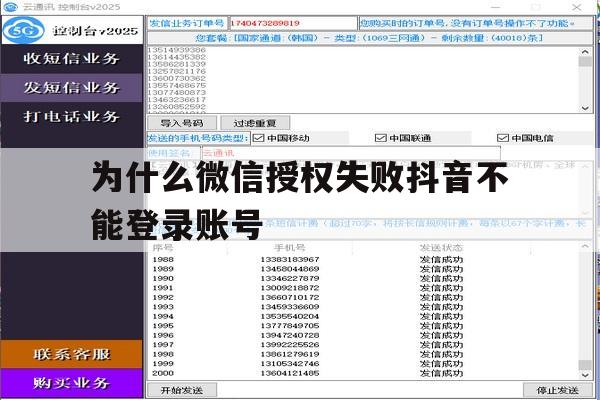Open the 收短信业务 section
Viewport: 600px width, 400px height.
(x=72, y=59)
